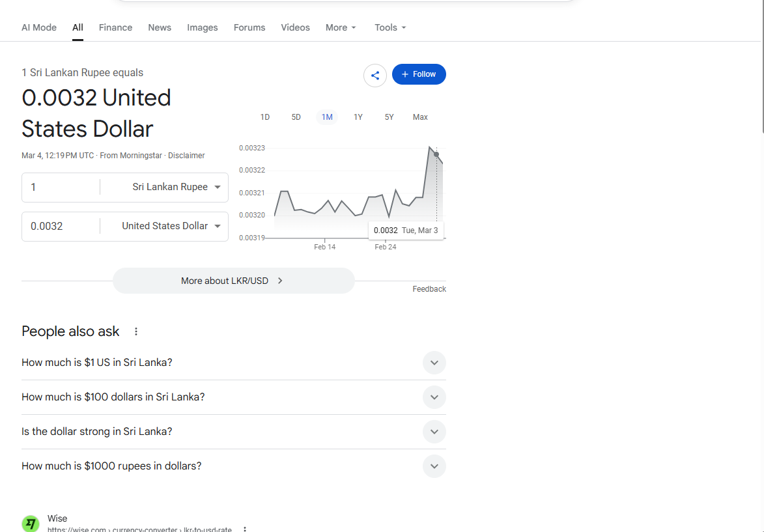Open the Tools dropdown menu
The height and width of the screenshot is (532, 764).
(x=390, y=27)
